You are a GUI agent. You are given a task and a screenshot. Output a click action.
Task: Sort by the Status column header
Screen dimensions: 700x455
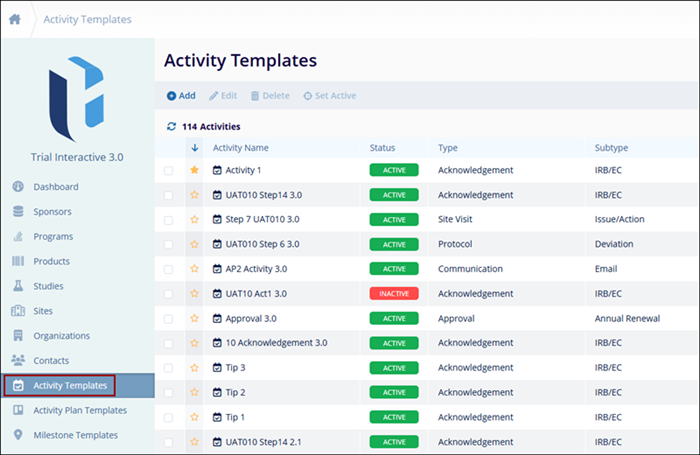[382, 148]
